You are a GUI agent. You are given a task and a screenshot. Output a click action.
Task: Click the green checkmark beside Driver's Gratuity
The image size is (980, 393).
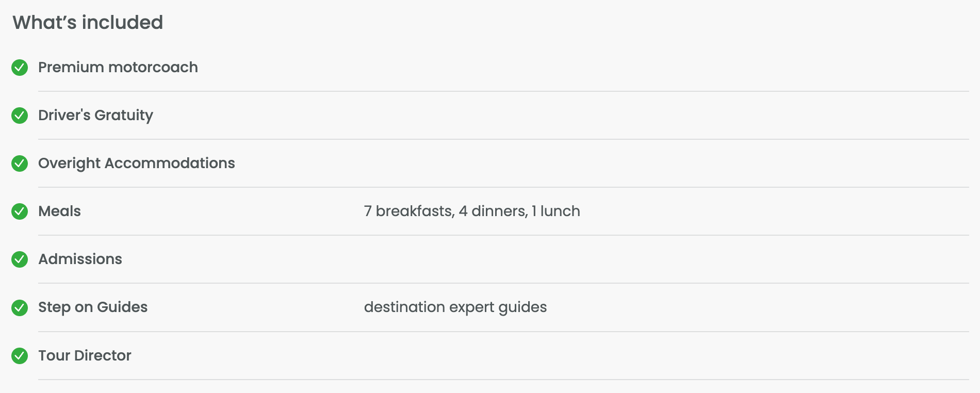point(20,116)
